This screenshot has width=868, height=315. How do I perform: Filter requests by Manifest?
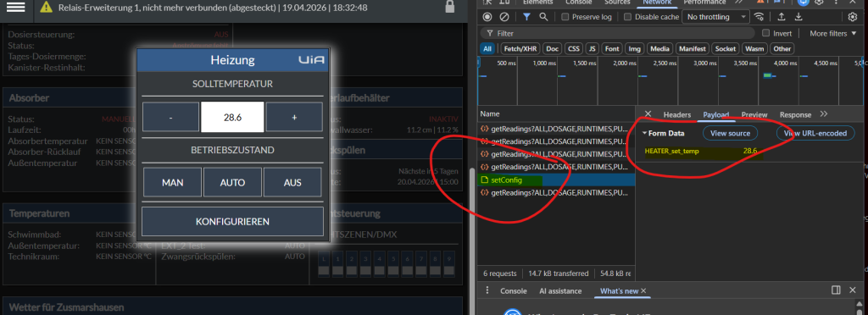tap(692, 48)
